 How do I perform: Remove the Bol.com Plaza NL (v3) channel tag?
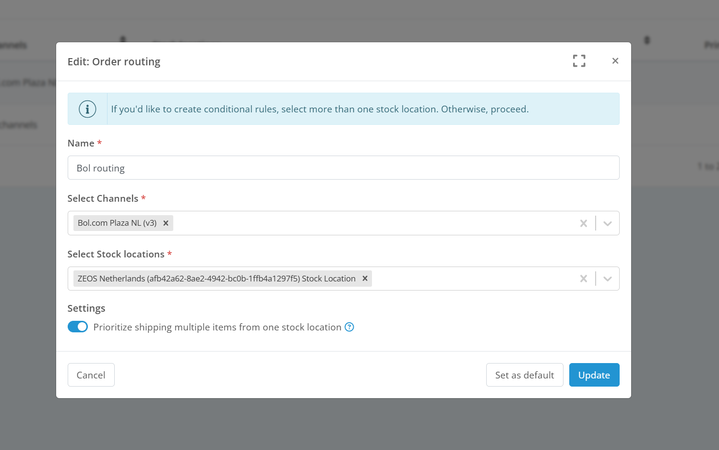(x=166, y=223)
